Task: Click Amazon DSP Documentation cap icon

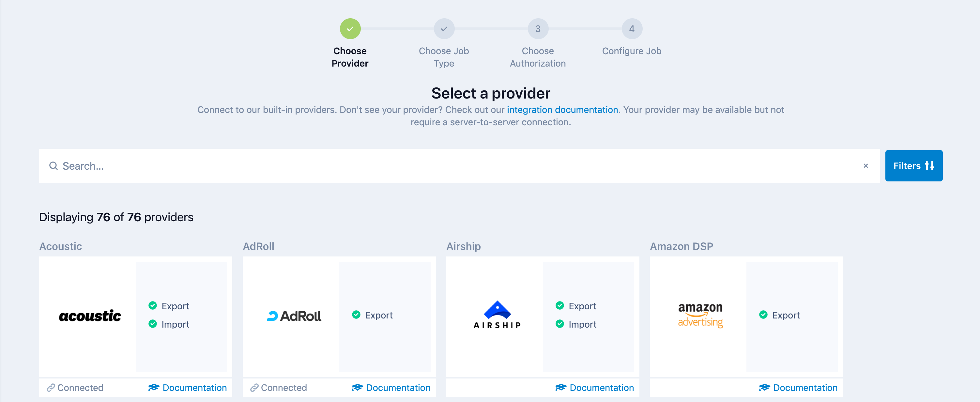Action: pos(764,388)
